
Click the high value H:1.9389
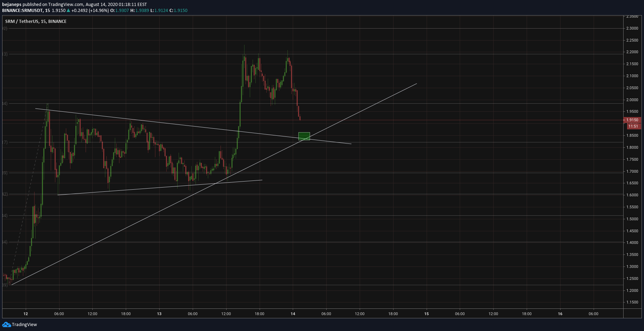pyautogui.click(x=140, y=11)
